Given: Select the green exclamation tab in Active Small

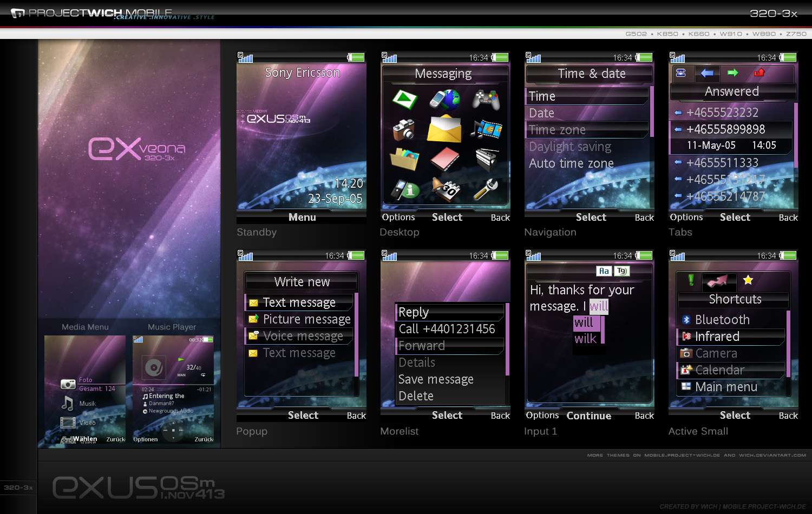Looking at the screenshot, I should [691, 280].
